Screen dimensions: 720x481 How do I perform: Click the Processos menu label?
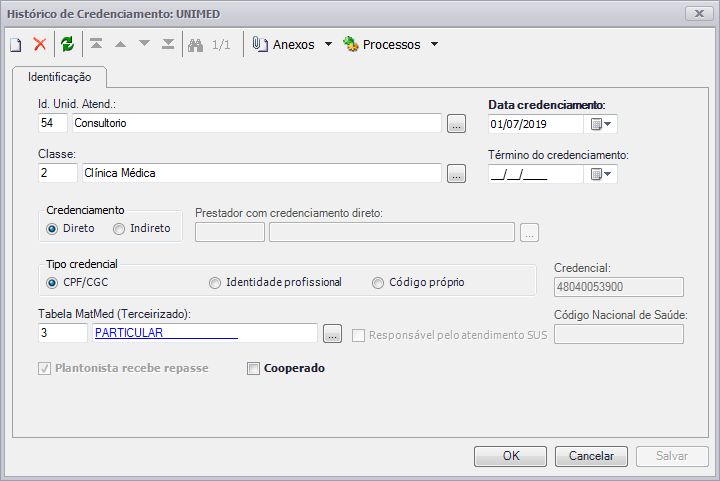click(391, 45)
